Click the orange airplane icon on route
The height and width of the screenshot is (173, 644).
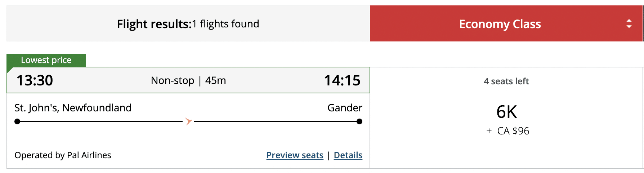(188, 121)
